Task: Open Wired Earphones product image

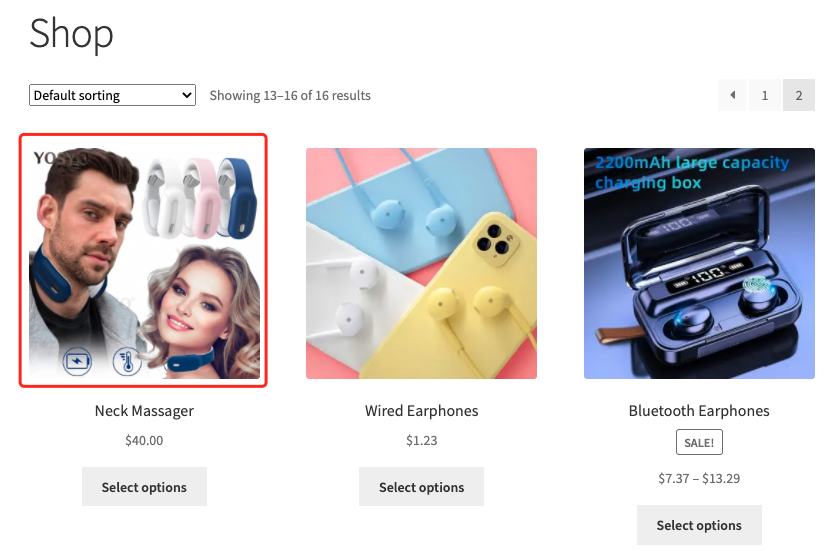Action: (x=421, y=263)
